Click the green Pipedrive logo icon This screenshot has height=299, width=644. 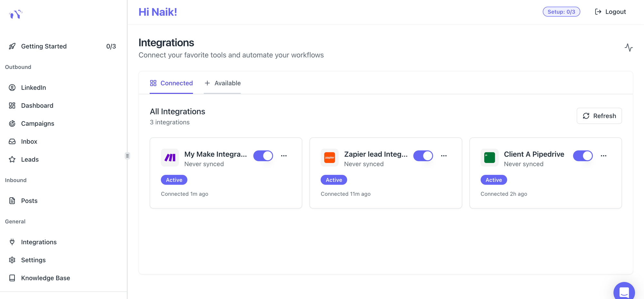[489, 158]
